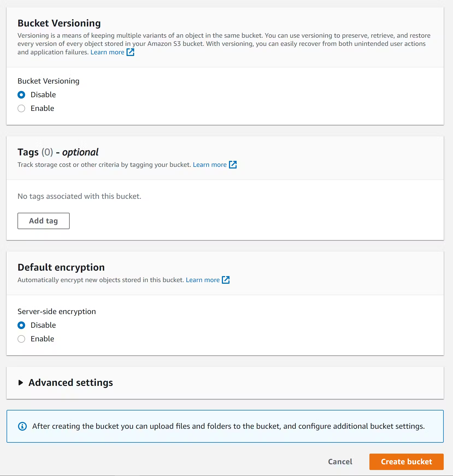
Task: Expand the Advanced settings triangle
Action: click(x=21, y=383)
